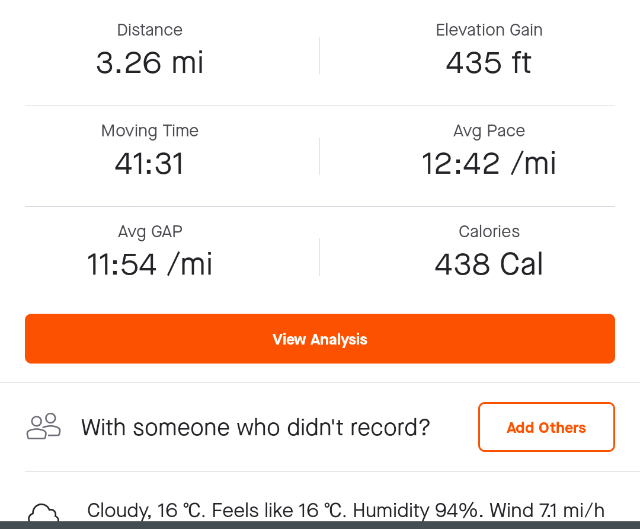The width and height of the screenshot is (640, 529).
Task: Click the Avg GAP label
Action: (x=150, y=231)
